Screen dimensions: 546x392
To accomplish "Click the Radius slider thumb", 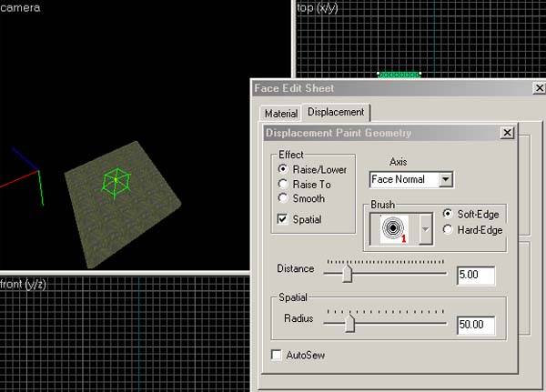I will [x=349, y=323].
